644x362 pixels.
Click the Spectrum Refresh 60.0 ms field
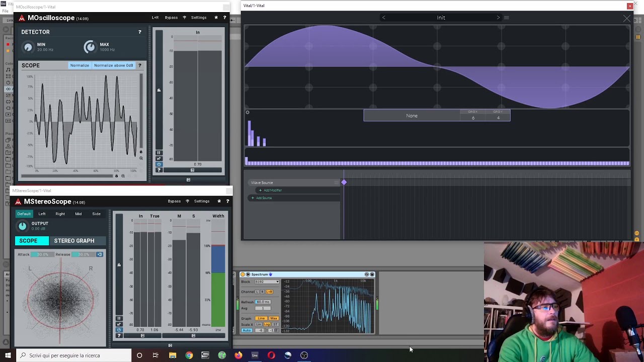(263, 302)
